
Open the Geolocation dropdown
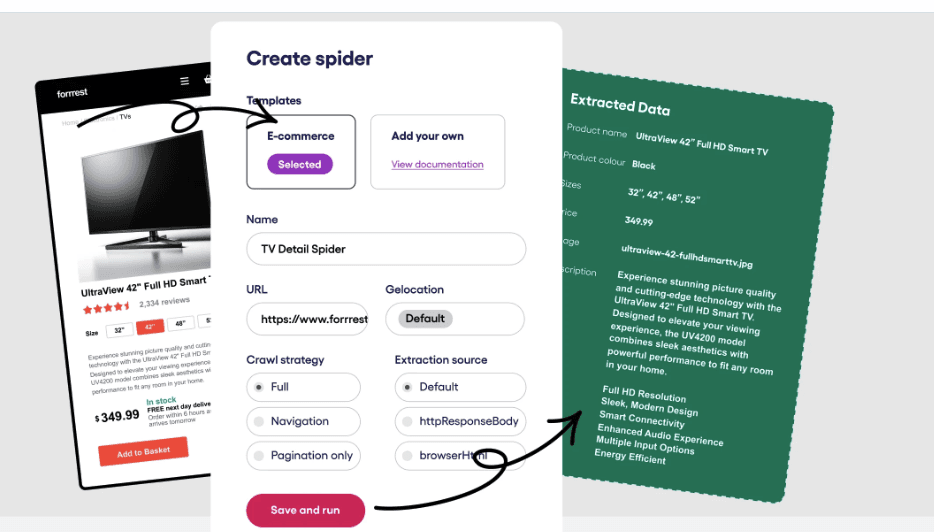(454, 319)
